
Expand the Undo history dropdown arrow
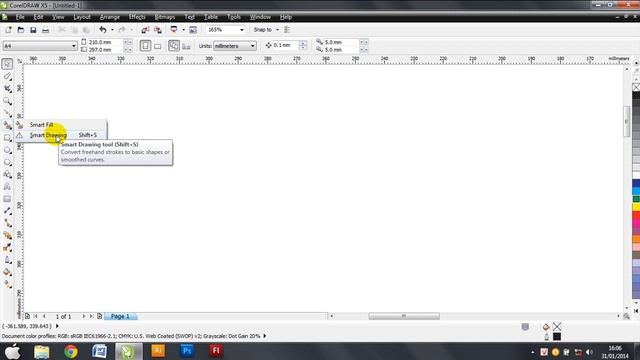[x=112, y=30]
